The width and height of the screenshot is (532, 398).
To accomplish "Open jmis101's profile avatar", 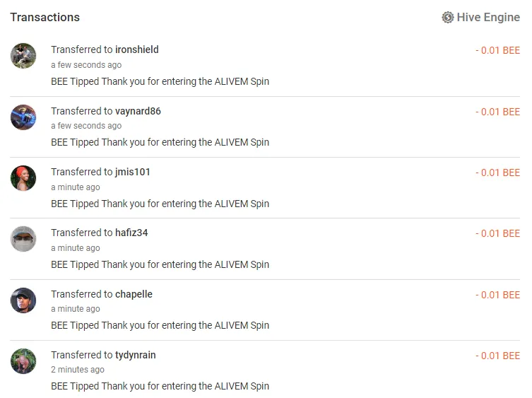I will (23, 178).
